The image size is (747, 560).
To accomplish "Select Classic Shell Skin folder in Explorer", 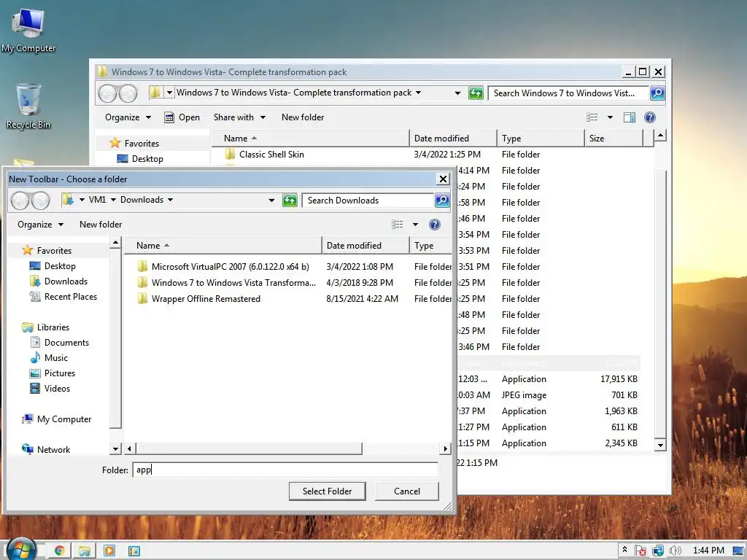I will pyautogui.click(x=264, y=155).
